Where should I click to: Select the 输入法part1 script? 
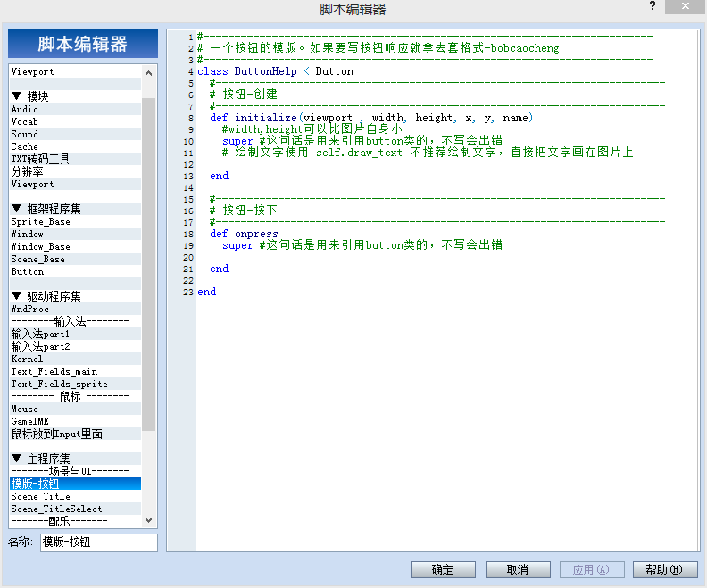pos(75,334)
